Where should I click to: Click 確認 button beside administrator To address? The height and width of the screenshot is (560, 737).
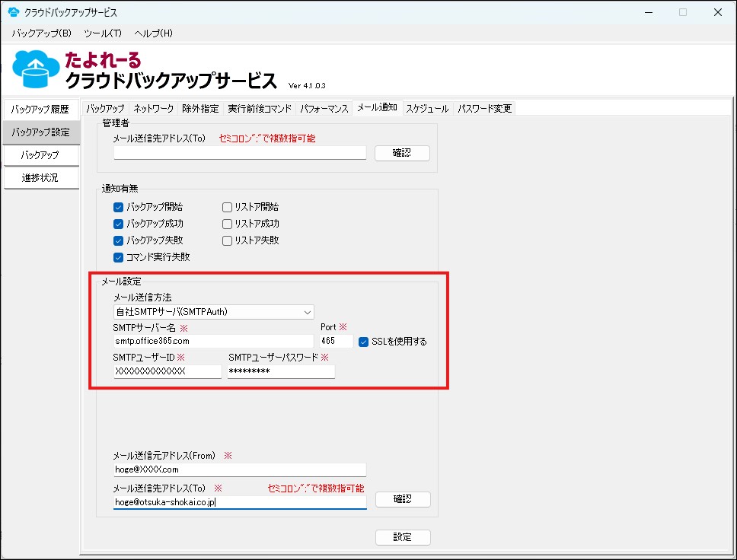401,153
